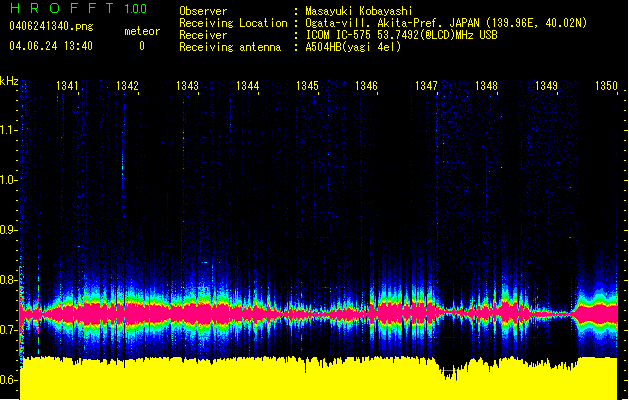
Task: Click the Observer field label
Action: [203, 11]
